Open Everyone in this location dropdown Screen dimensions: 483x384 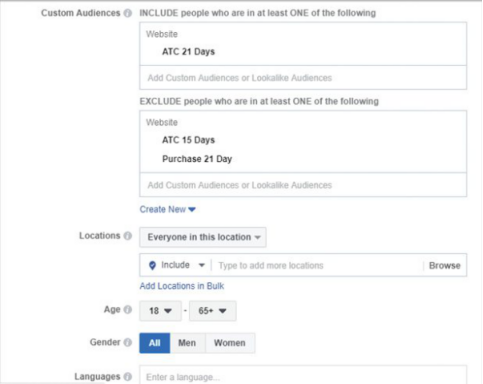click(x=203, y=237)
